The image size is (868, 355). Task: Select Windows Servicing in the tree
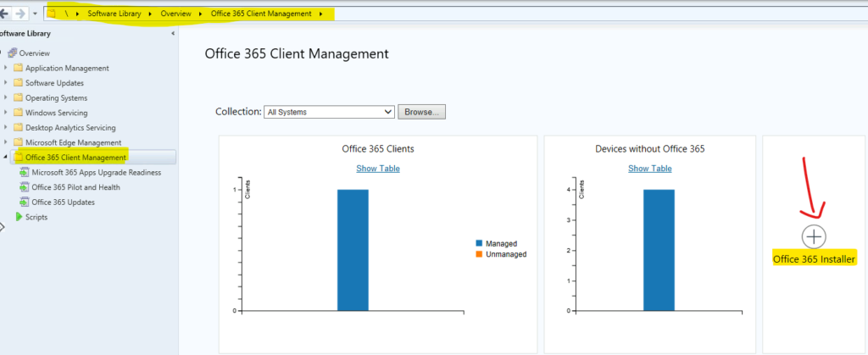(x=57, y=113)
